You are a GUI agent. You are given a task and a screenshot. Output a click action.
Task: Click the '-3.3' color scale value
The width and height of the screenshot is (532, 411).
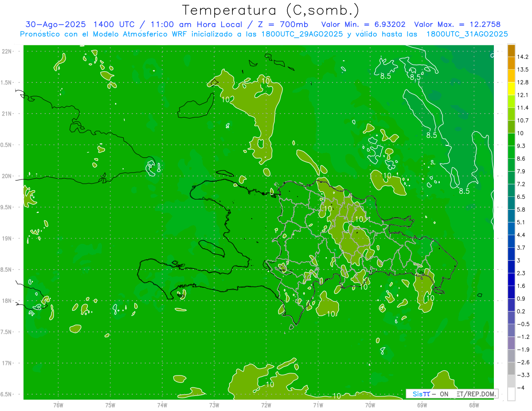pos(522,375)
